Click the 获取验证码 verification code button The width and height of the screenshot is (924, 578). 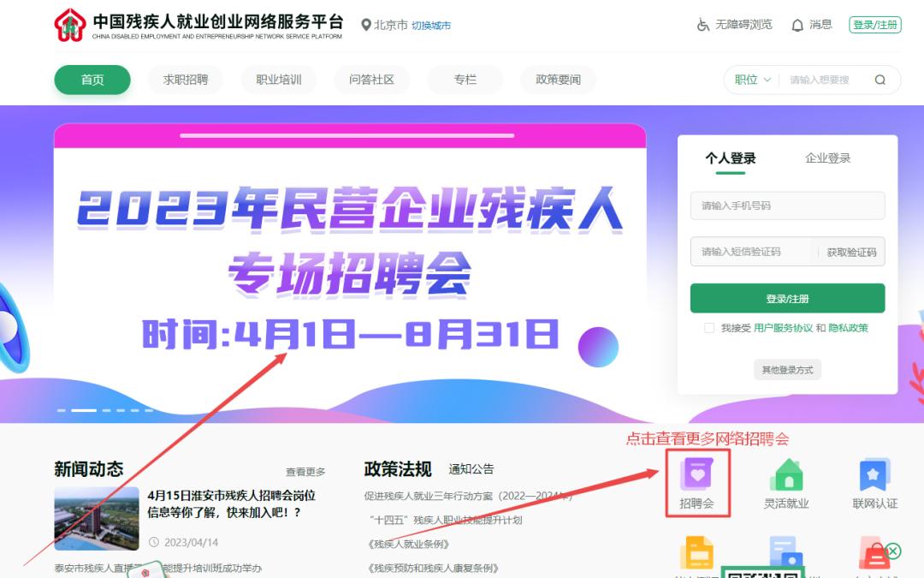[852, 251]
